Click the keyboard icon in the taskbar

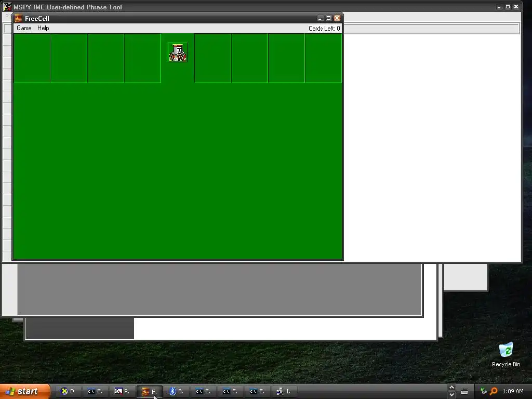[464, 392]
